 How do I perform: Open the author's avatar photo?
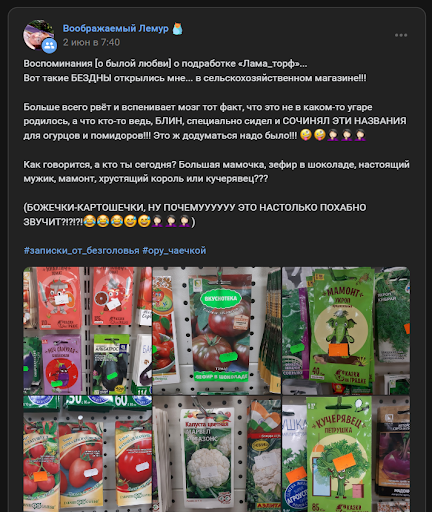coord(39,35)
